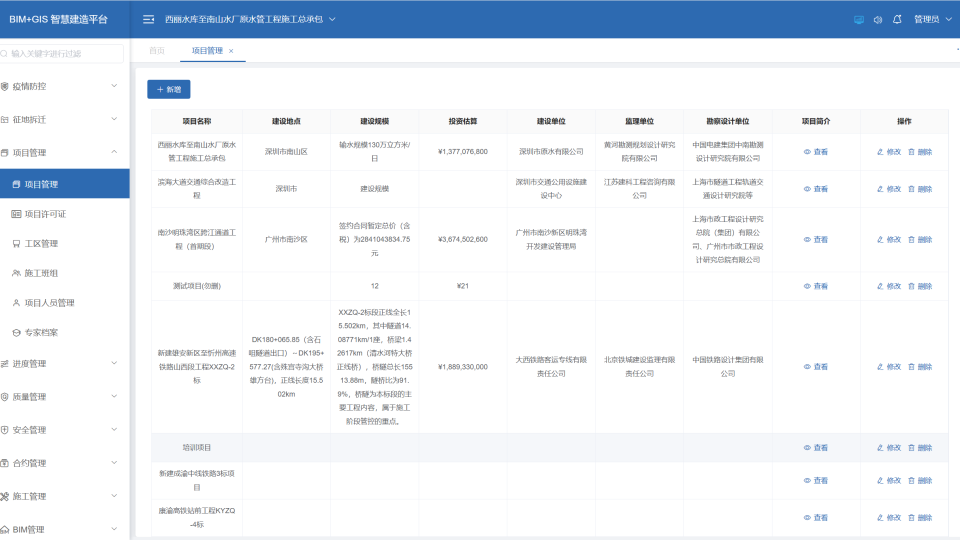Click the 工区管理 sidebar icon

pyautogui.click(x=16, y=243)
